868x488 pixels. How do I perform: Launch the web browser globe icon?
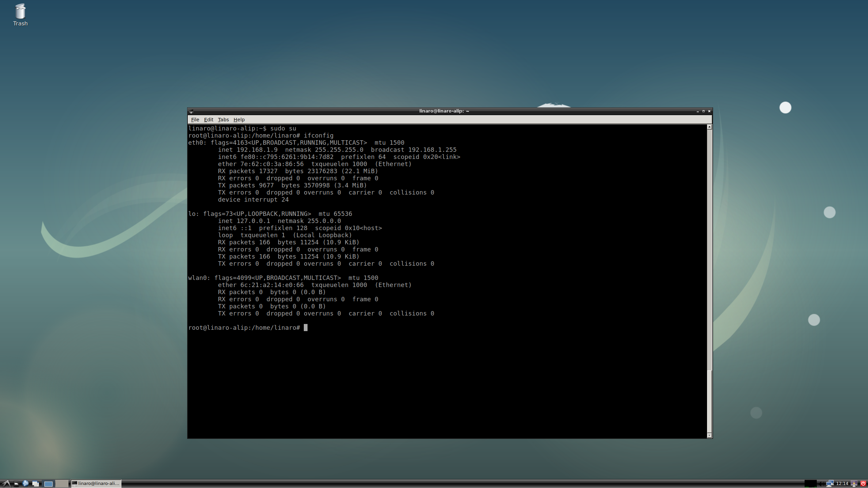25,484
